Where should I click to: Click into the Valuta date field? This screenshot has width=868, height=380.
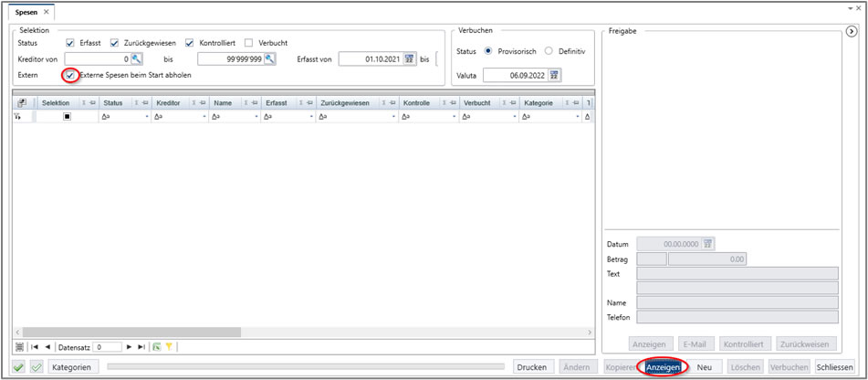pos(516,75)
